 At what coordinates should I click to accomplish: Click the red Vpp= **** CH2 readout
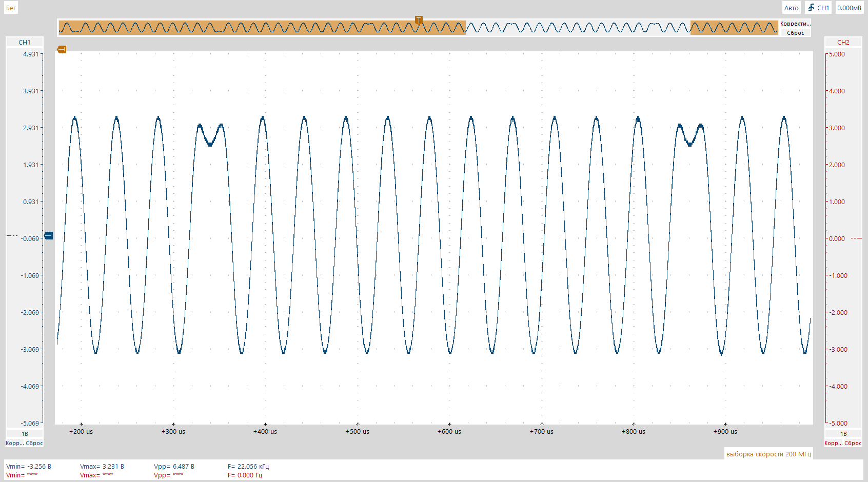click(x=169, y=475)
